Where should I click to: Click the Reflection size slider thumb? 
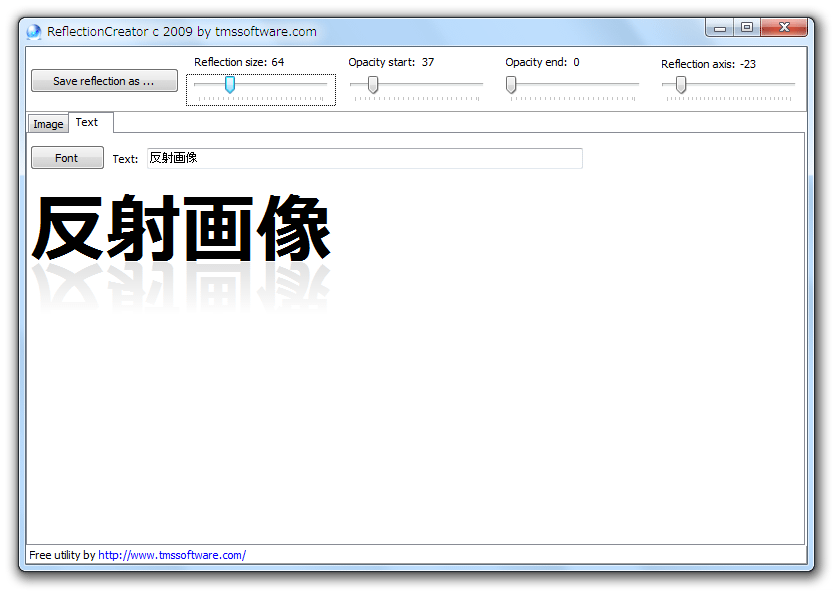tap(230, 84)
